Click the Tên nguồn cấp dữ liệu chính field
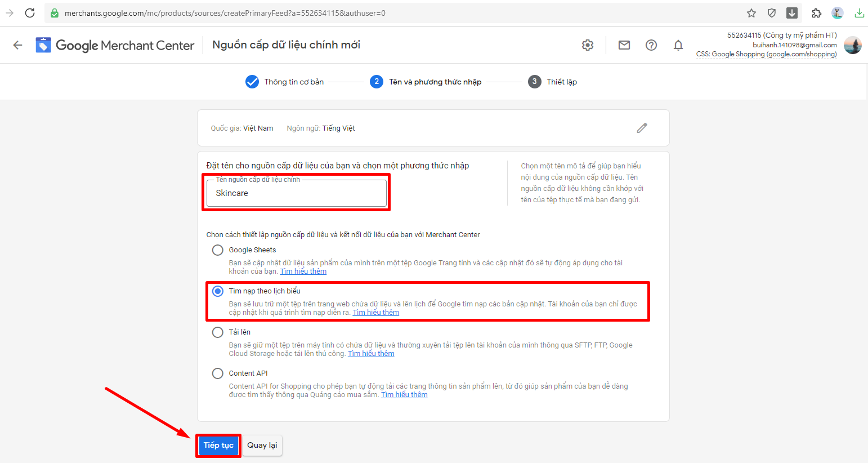868x463 pixels. pyautogui.click(x=296, y=193)
